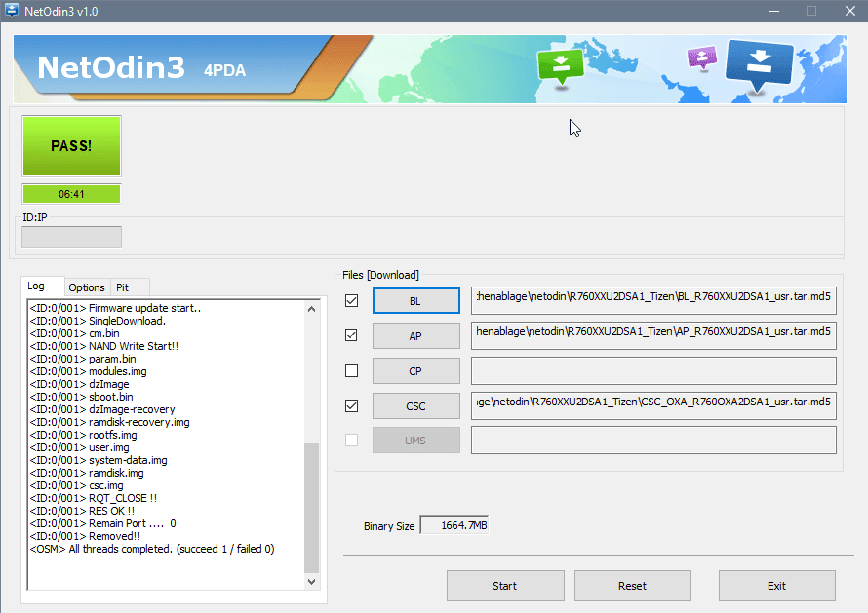Click the CP file path field
868x613 pixels.
[653, 371]
